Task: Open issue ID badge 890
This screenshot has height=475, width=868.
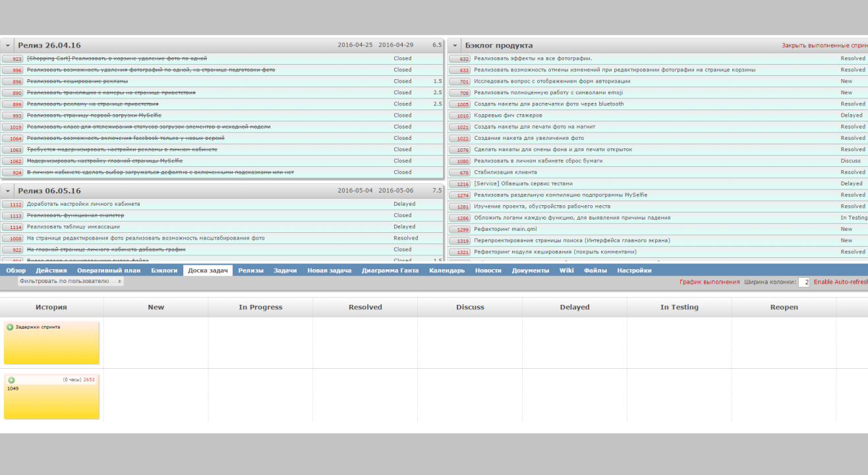Action: 13,93
